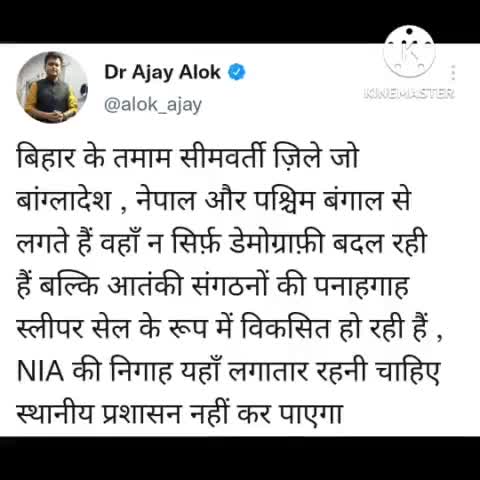Click the word NIA in the tweet
The width and height of the screenshot is (480, 480).
point(40,372)
